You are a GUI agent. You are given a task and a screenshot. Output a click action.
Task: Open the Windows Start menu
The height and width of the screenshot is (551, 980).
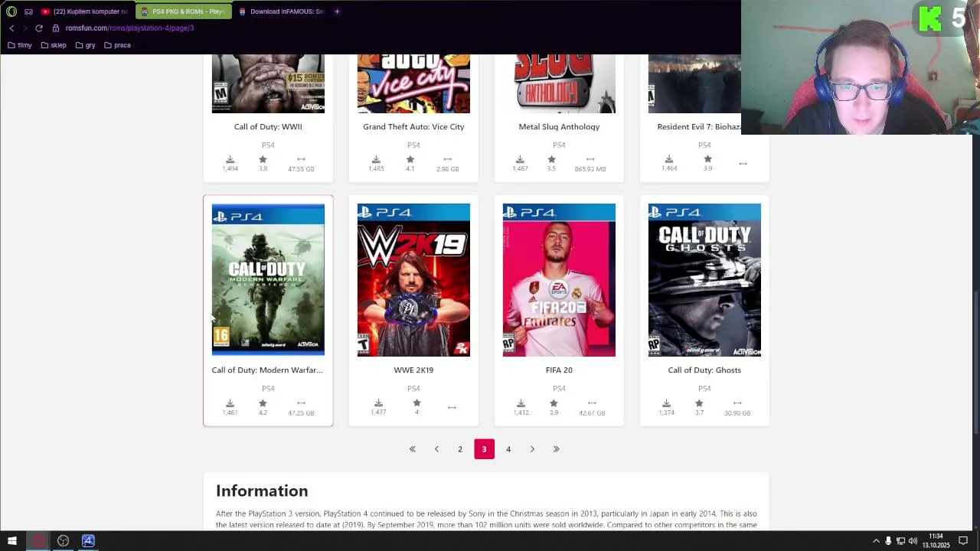12,541
